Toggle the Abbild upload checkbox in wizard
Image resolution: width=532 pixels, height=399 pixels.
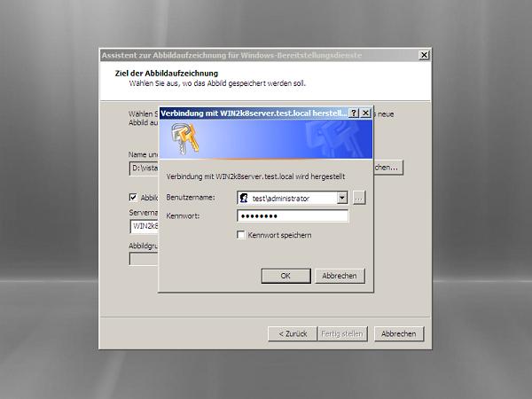(133, 198)
